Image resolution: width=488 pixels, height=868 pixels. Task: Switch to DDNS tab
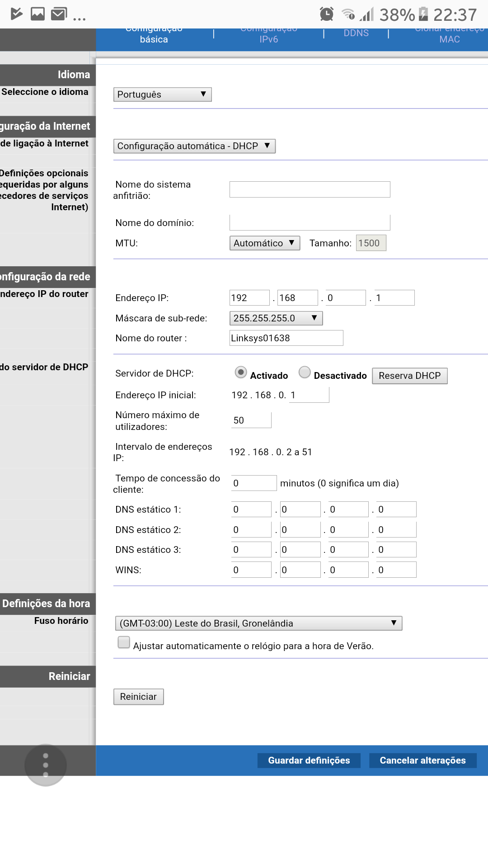[x=356, y=33]
